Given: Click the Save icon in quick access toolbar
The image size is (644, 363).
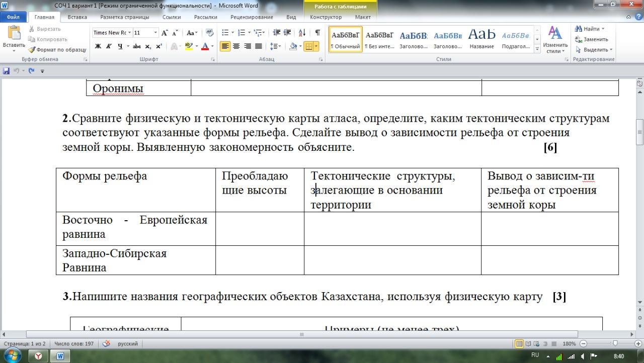Looking at the screenshot, I should click(x=6, y=71).
